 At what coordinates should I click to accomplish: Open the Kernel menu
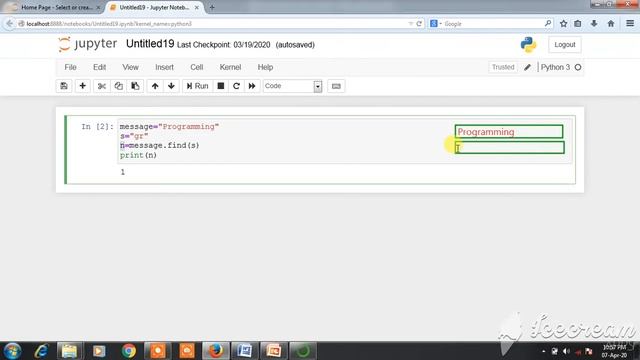pyautogui.click(x=230, y=67)
